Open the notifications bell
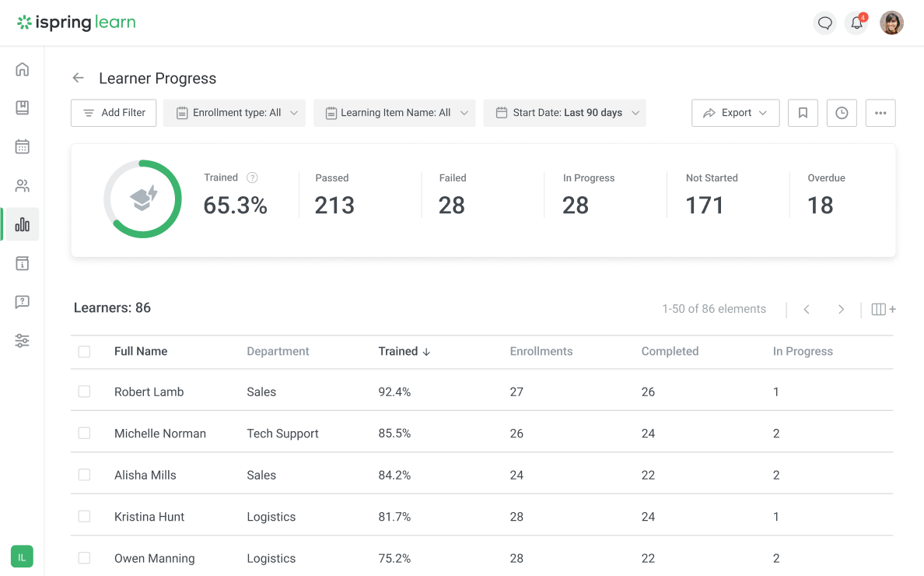This screenshot has width=924, height=576. [x=856, y=23]
